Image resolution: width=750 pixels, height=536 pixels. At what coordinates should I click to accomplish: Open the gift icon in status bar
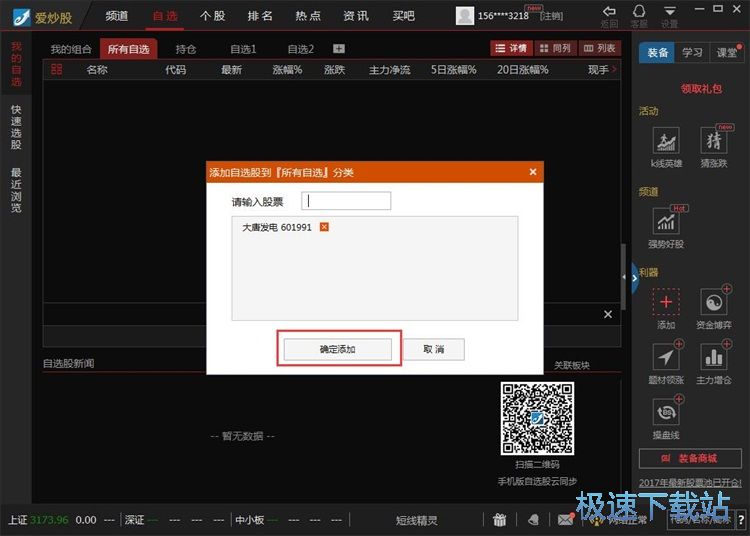click(499, 519)
